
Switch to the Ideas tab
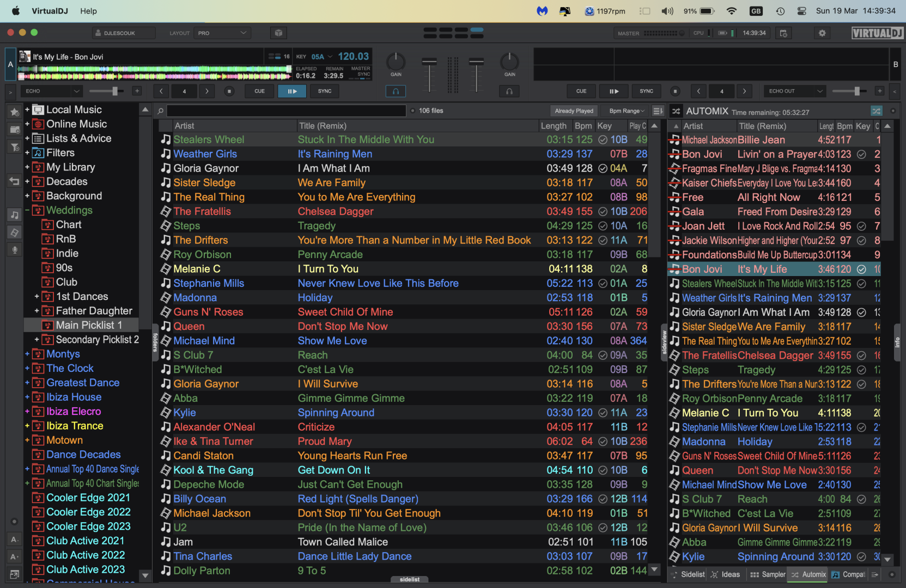[x=725, y=574]
